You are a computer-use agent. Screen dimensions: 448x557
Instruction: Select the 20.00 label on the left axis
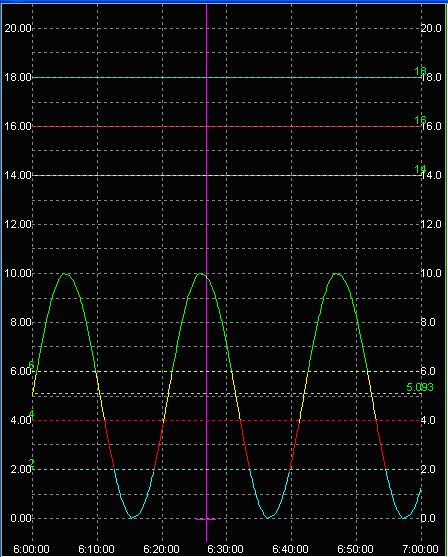[x=18, y=28]
